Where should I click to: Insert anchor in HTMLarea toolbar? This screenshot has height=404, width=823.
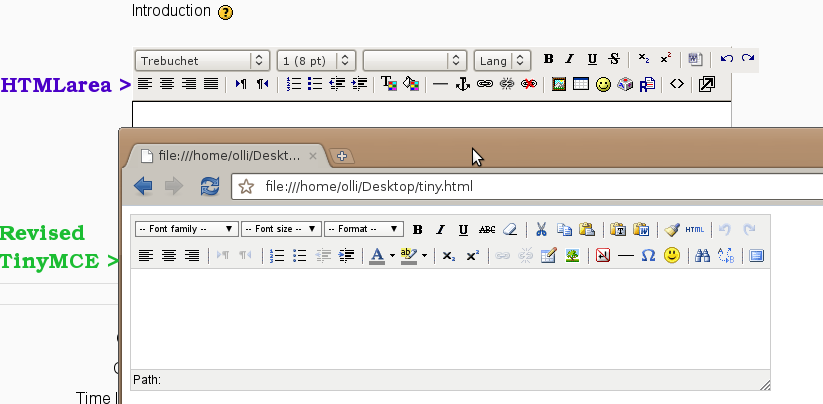[462, 83]
